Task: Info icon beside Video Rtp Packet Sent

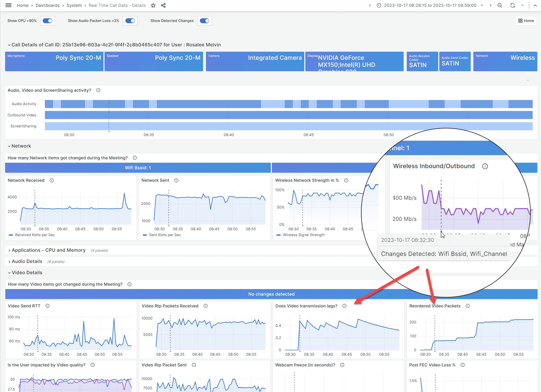Action: tap(194, 365)
